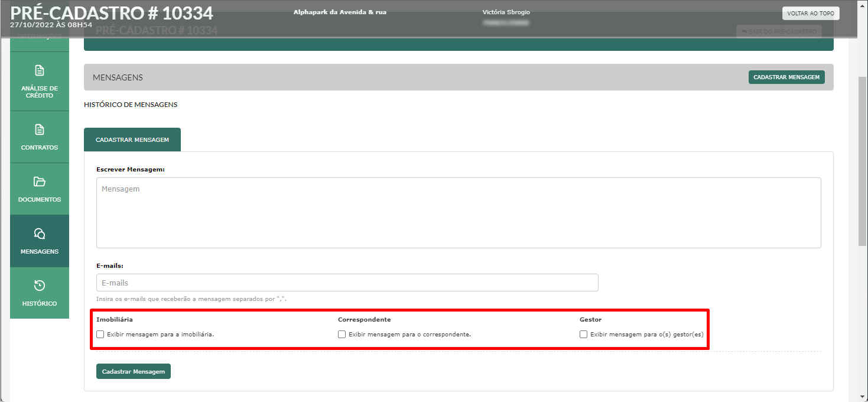
Task: Check Exibir mensagem para o(s) gestor(es)
Action: (x=584, y=334)
